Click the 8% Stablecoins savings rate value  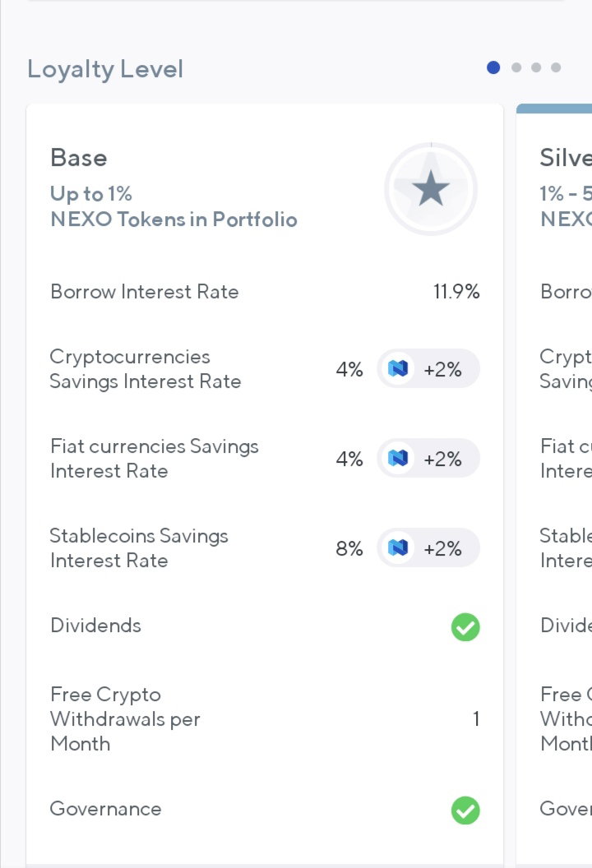[349, 548]
